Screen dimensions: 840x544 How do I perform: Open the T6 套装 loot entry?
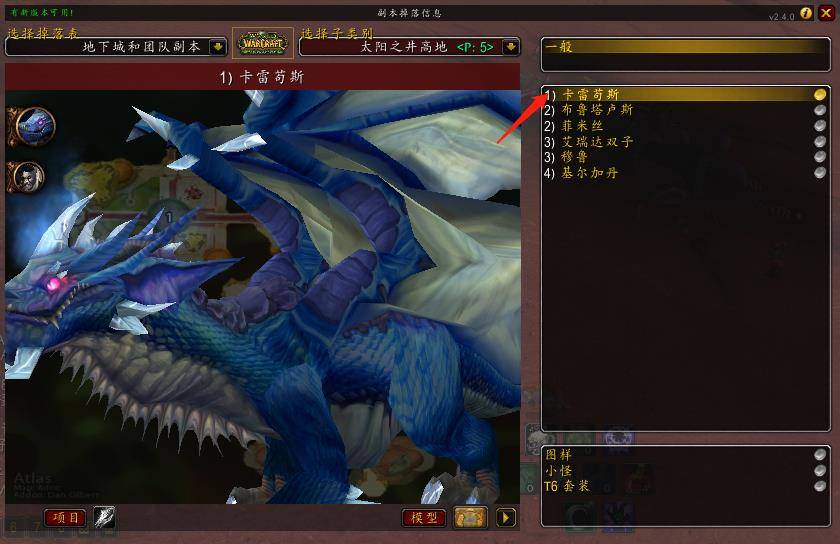[686, 486]
